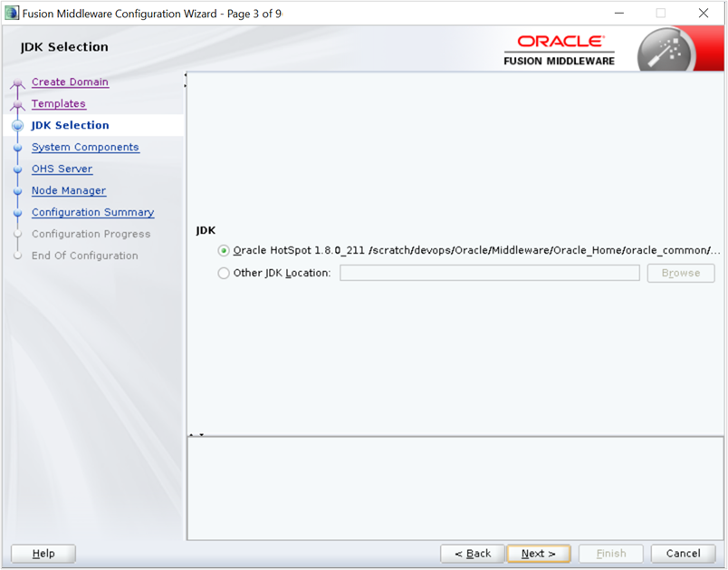Toggle the message pane splitter arrows

pos(196,435)
